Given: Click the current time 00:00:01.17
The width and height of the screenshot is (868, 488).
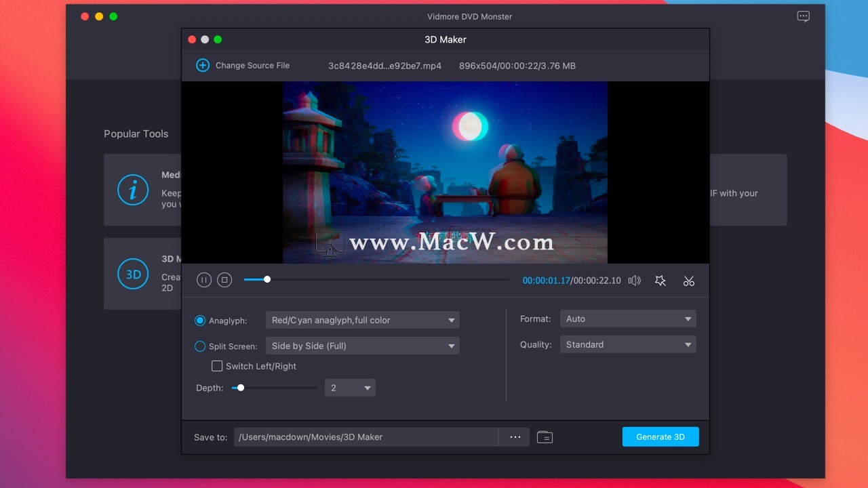Looking at the screenshot, I should pos(546,281).
